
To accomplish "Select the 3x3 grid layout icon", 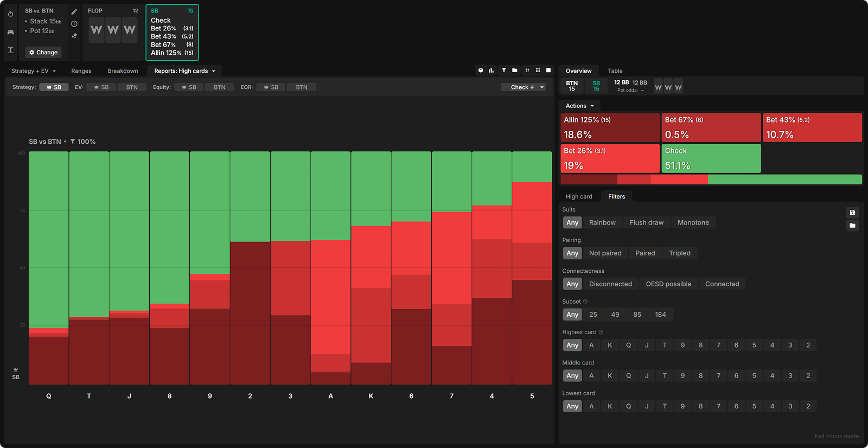I will [x=538, y=71].
